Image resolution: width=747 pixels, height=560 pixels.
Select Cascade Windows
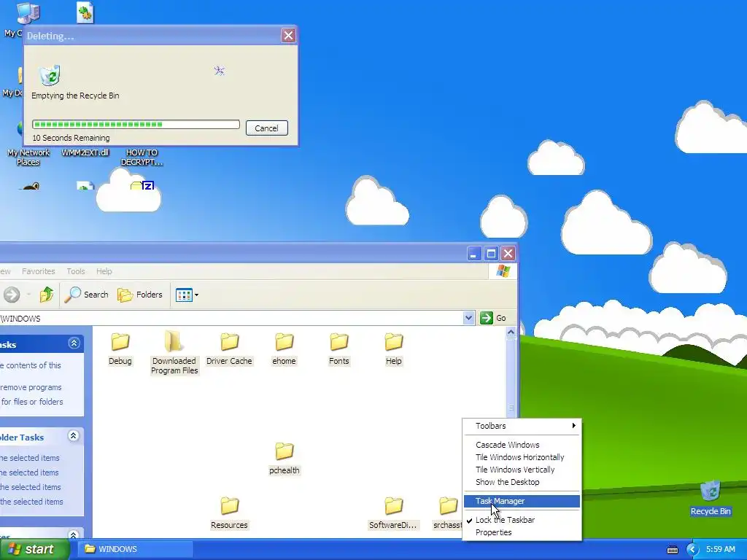[522, 445]
